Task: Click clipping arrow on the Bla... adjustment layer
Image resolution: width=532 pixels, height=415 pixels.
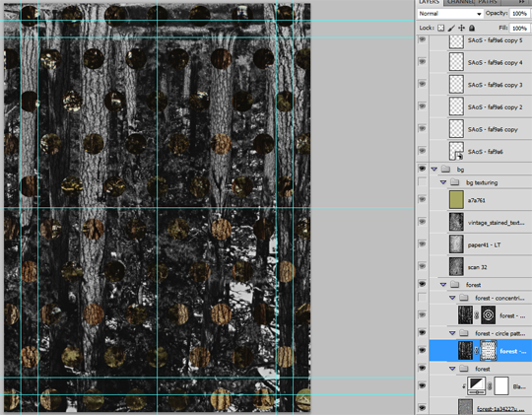Action: (464, 386)
